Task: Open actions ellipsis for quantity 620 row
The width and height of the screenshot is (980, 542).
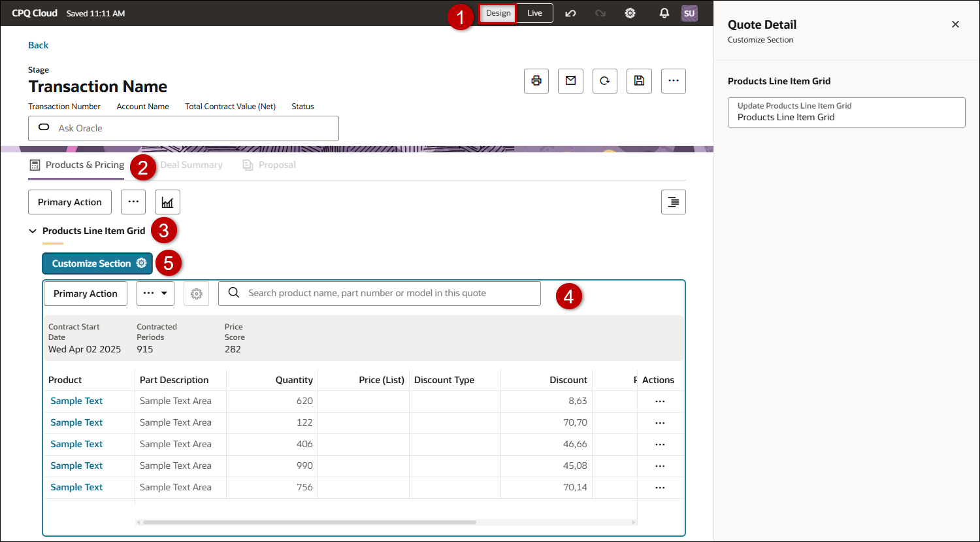Action: tap(660, 401)
